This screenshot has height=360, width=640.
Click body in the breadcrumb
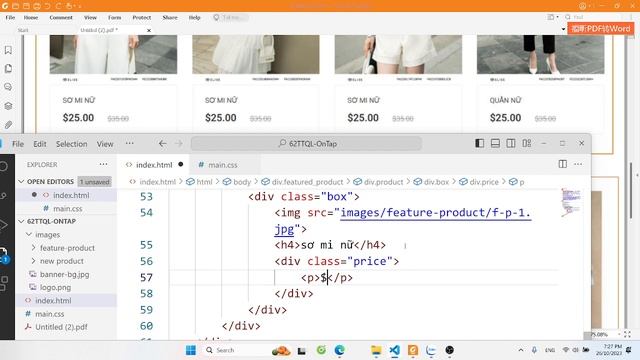click(242, 182)
